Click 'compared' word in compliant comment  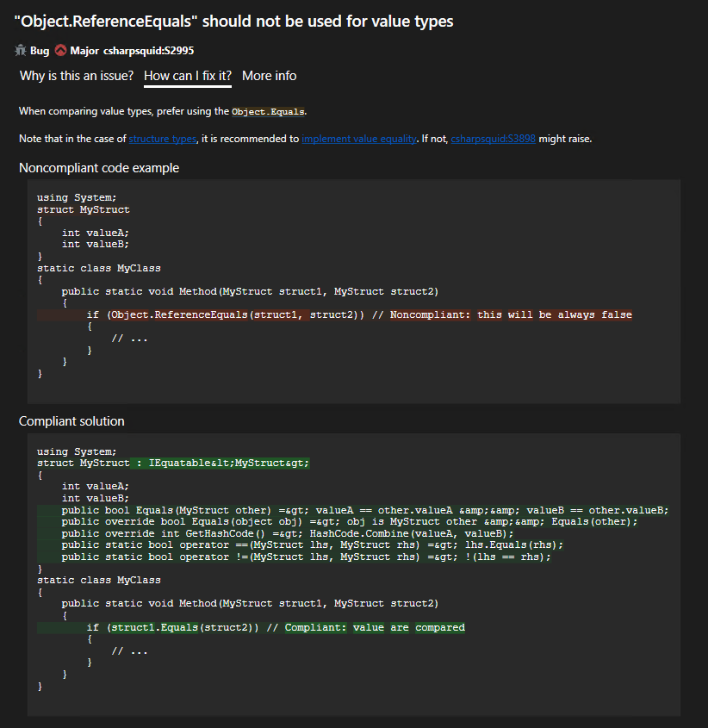coord(440,627)
